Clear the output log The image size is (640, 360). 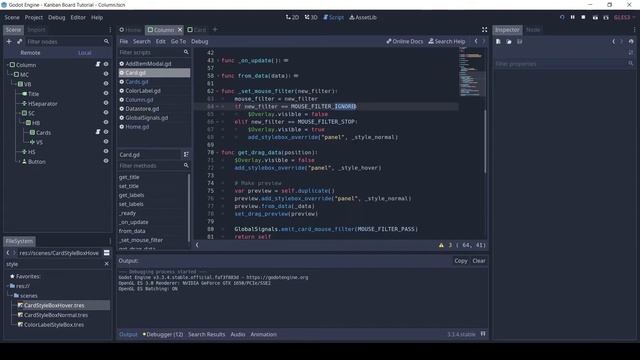point(479,261)
